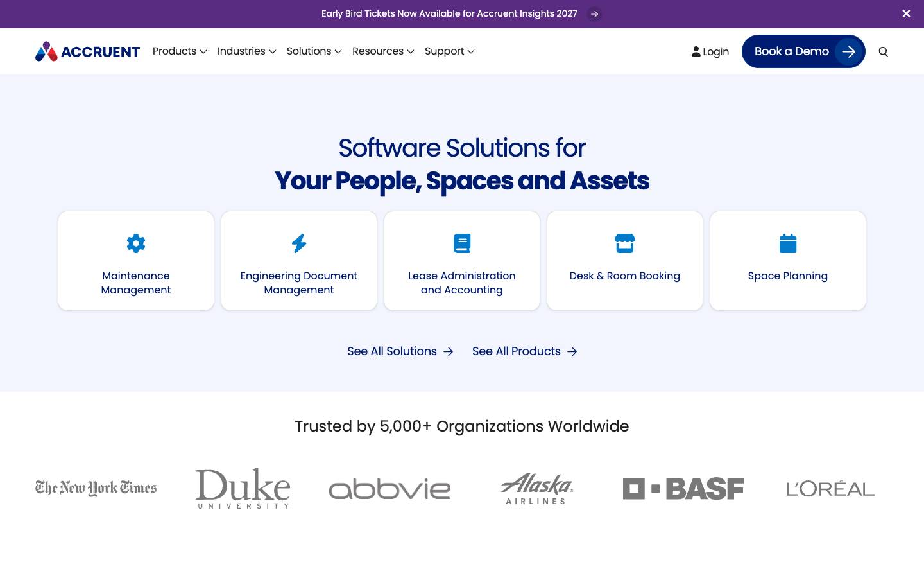Click the arrow icon in the Early Bird banner
The height and width of the screenshot is (578, 924).
595,14
